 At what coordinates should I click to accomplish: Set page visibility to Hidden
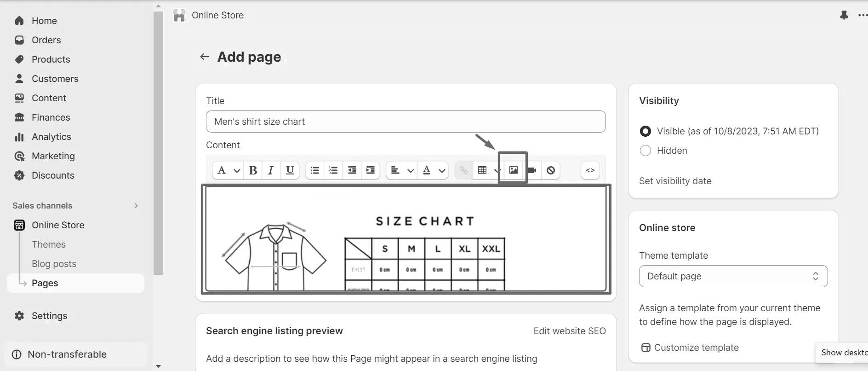pos(645,151)
